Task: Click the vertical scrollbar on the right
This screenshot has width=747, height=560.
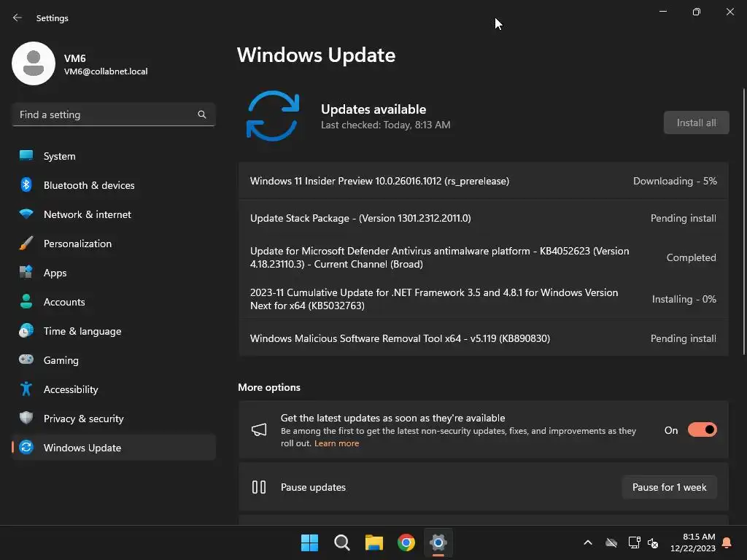Action: [x=743, y=222]
